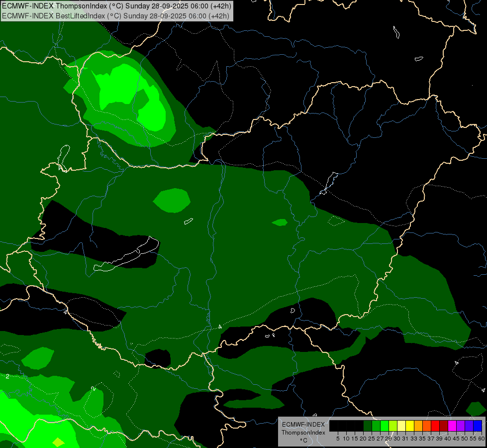
Task: Click the bright green area in upper-left region
Action: click(119, 87)
